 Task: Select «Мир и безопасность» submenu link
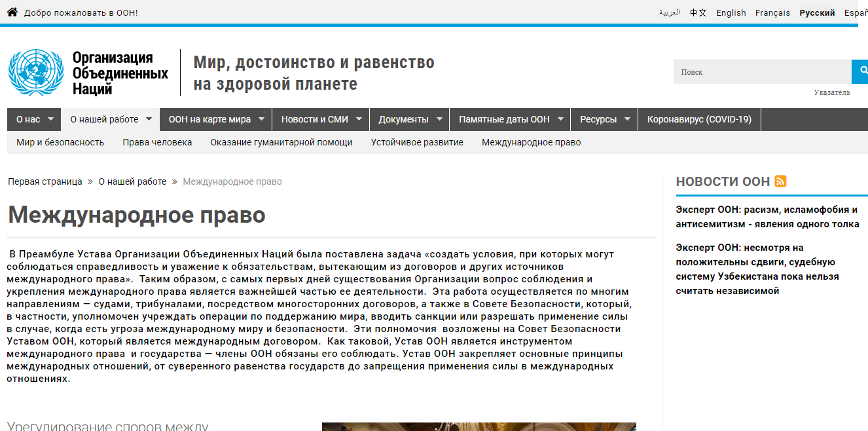pyautogui.click(x=60, y=142)
